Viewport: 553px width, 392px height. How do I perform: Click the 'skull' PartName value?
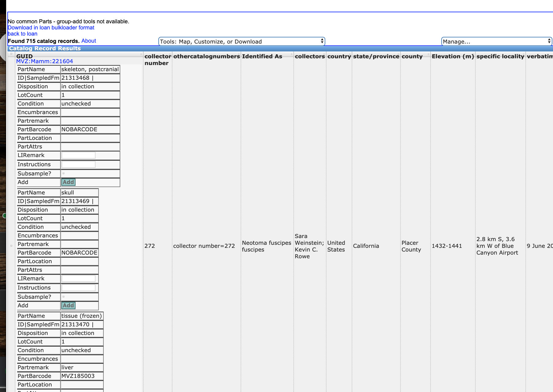coord(68,193)
